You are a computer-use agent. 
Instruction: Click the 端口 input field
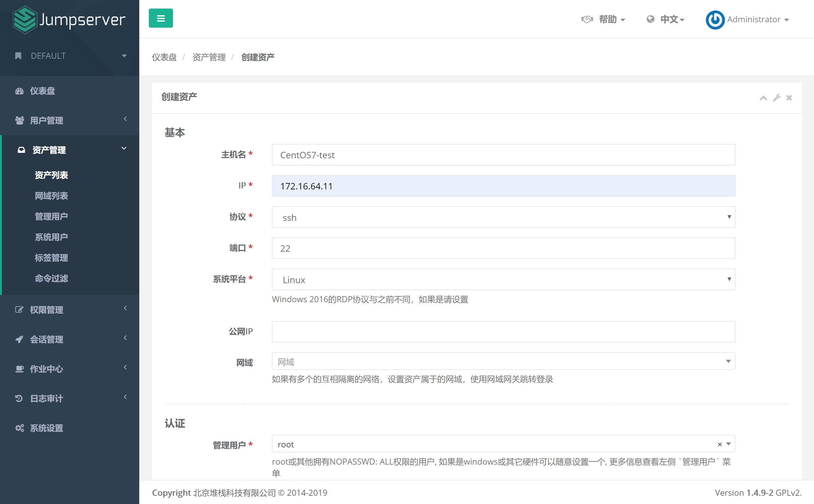coord(504,248)
